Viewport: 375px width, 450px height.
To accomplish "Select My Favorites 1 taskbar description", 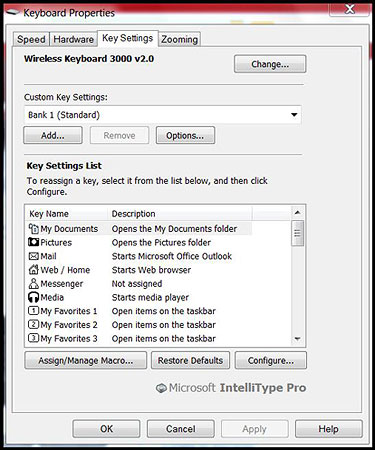I will pos(164,311).
